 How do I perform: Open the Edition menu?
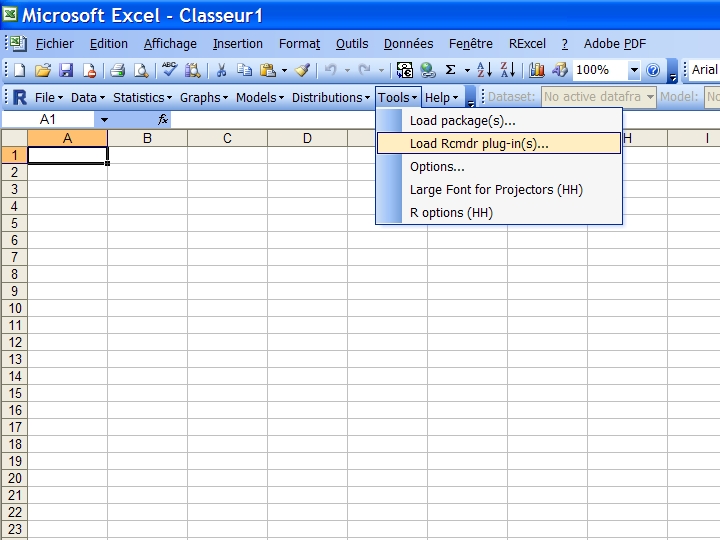point(109,44)
